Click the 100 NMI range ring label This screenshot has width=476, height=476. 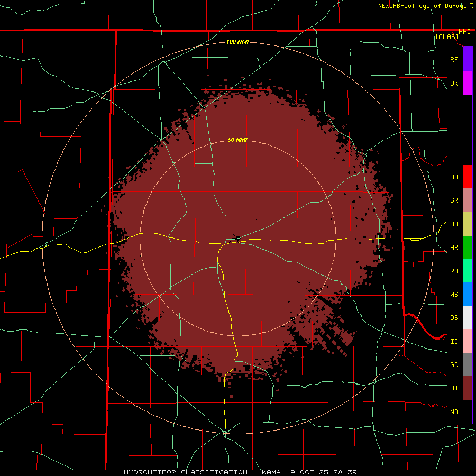(x=237, y=42)
